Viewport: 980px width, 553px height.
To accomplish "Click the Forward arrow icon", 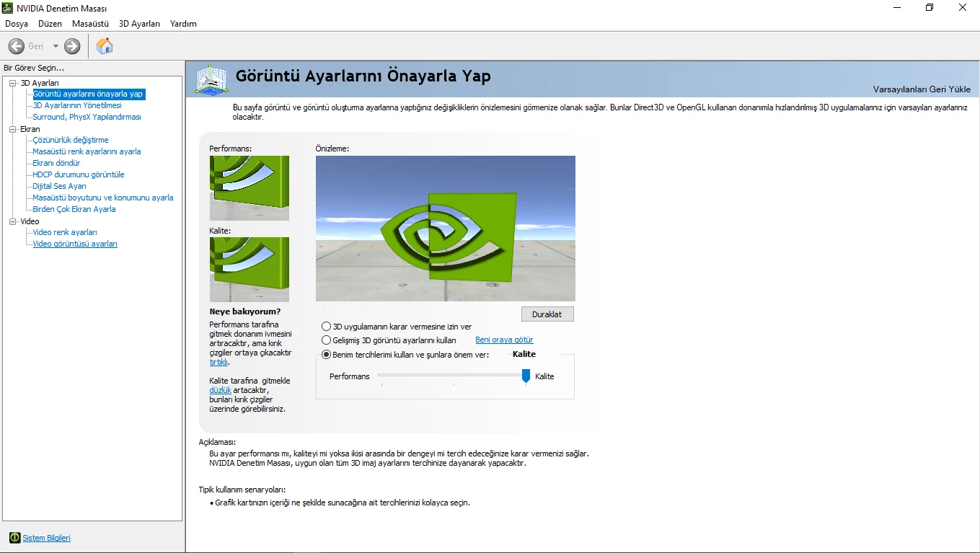I will [72, 46].
